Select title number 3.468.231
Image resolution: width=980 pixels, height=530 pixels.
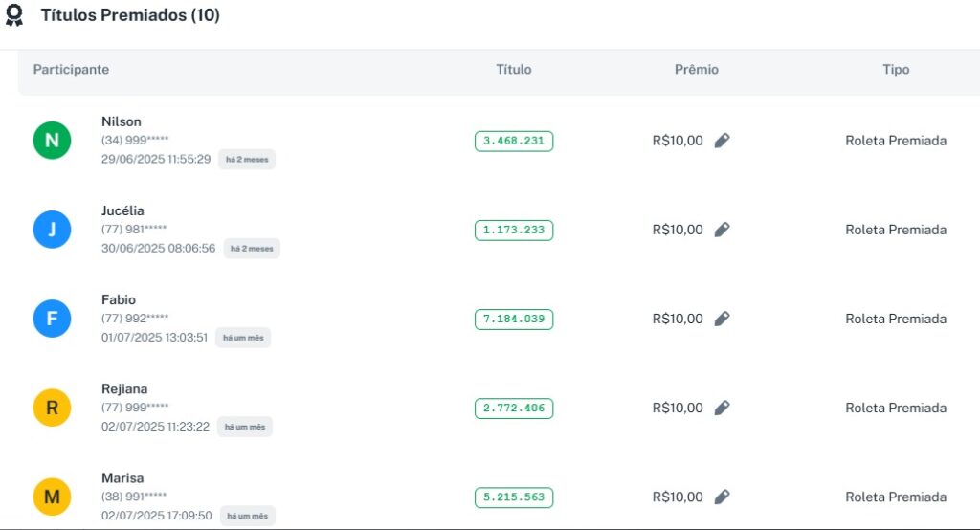514,141
